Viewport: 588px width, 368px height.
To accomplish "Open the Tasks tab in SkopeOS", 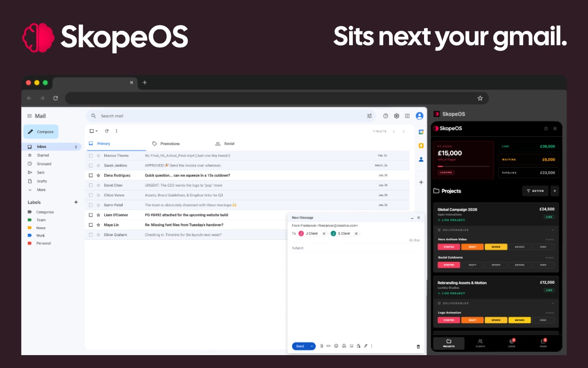I will click(x=543, y=343).
